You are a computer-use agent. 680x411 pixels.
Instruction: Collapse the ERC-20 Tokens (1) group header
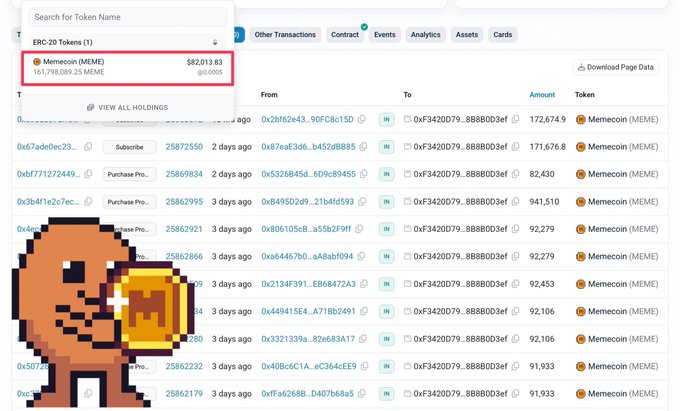pos(127,42)
